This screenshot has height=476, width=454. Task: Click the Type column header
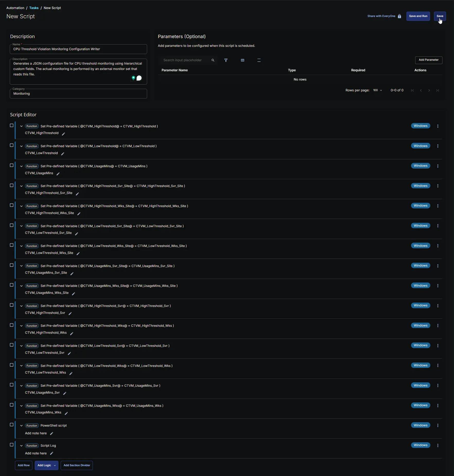click(292, 70)
